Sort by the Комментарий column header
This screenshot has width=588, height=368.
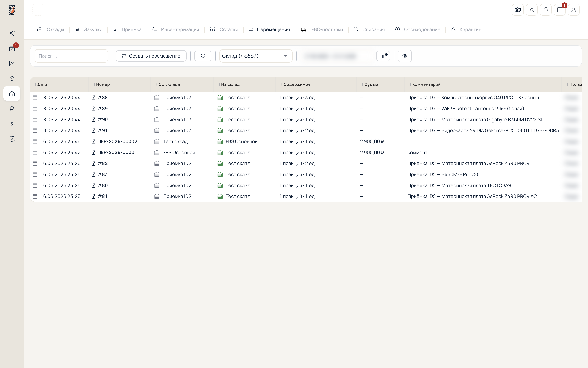(426, 84)
